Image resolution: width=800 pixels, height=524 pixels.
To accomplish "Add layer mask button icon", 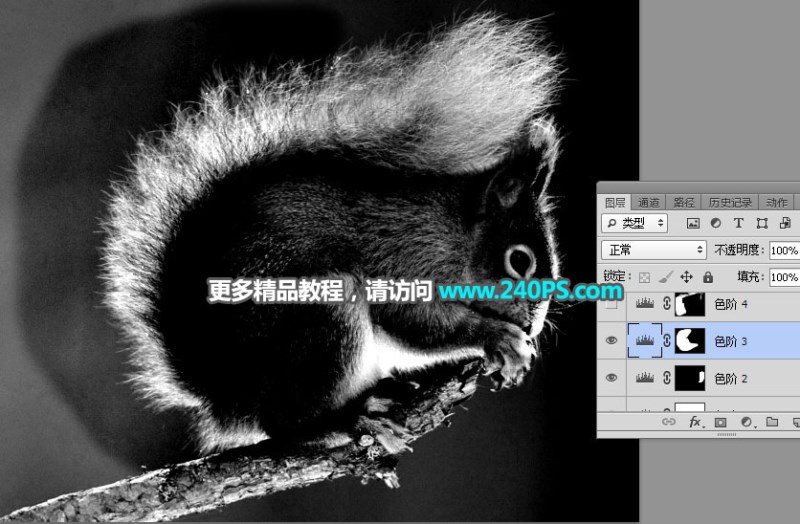I will coord(720,422).
